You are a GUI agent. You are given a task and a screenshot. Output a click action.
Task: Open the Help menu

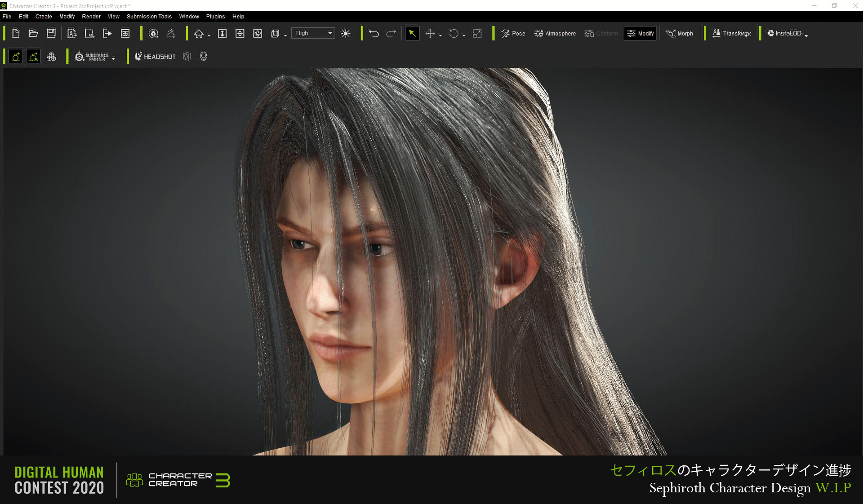click(238, 16)
